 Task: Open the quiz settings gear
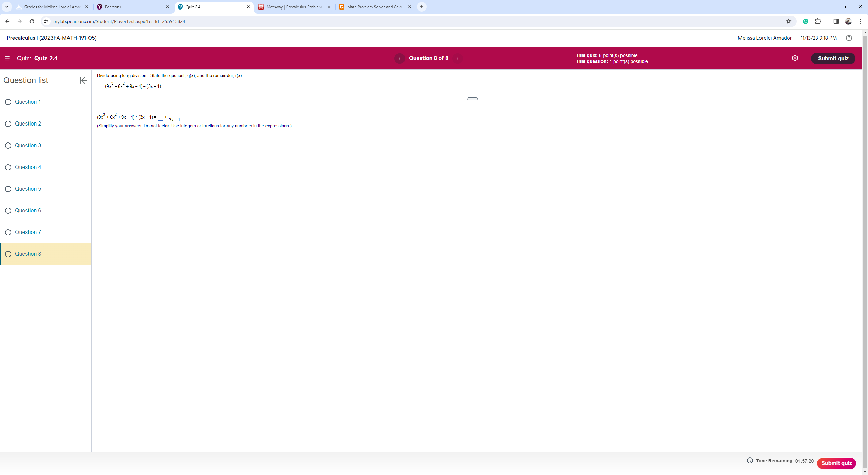point(795,58)
